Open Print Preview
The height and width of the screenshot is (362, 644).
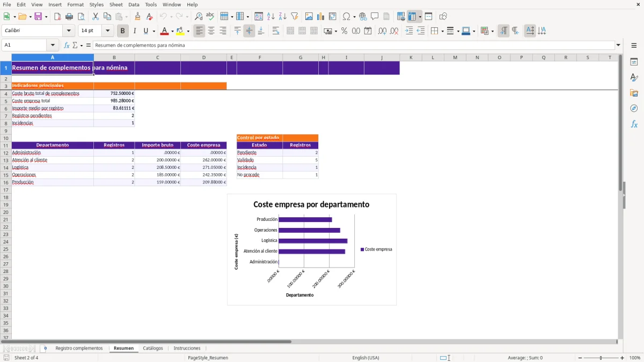(81, 17)
